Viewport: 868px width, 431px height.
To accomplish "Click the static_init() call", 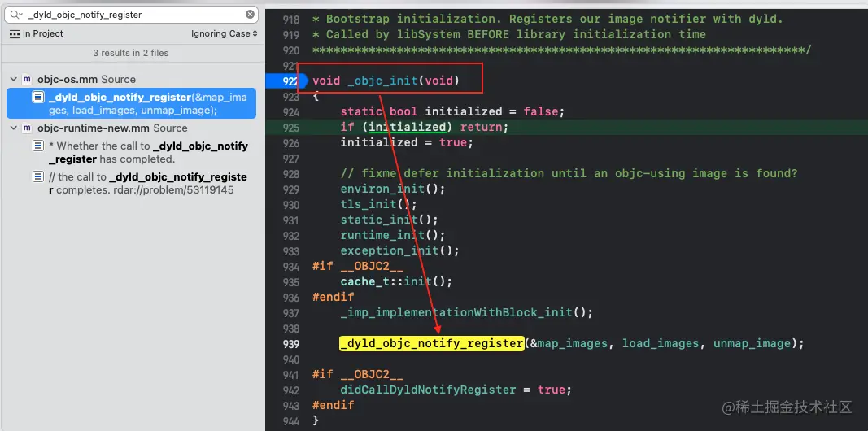I will (389, 220).
